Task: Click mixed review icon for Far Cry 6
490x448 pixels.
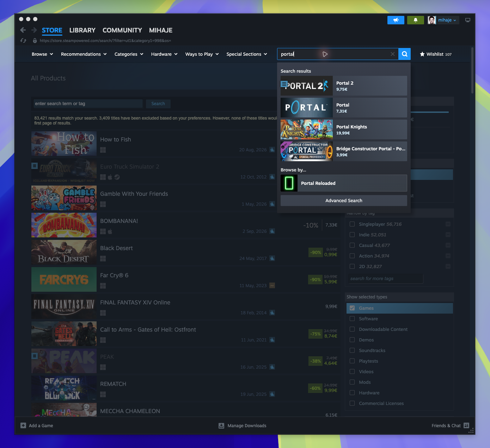Action: coord(272,285)
